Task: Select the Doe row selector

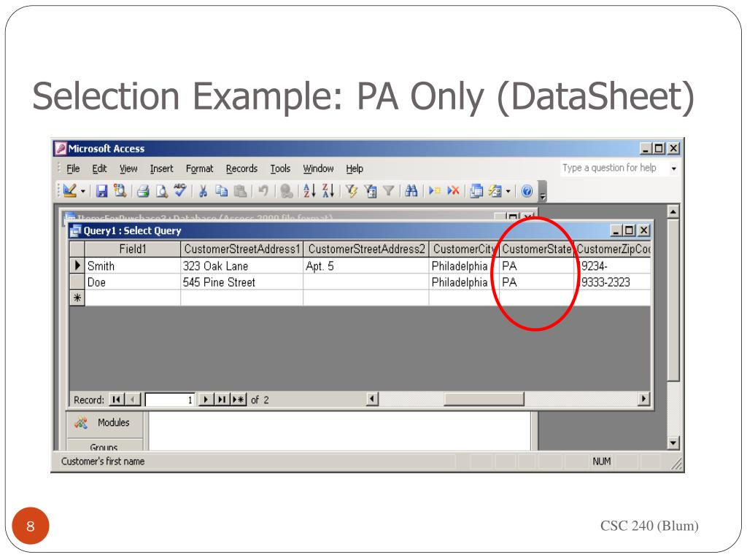Action: click(77, 281)
